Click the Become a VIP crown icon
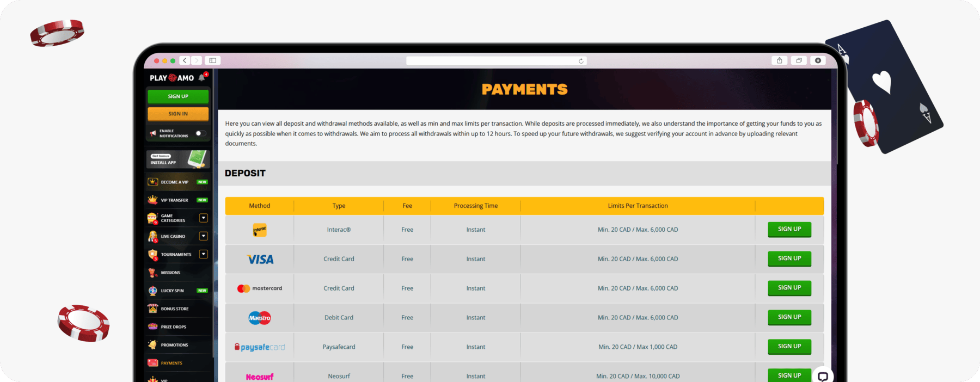This screenshot has width=980, height=382. [152, 182]
